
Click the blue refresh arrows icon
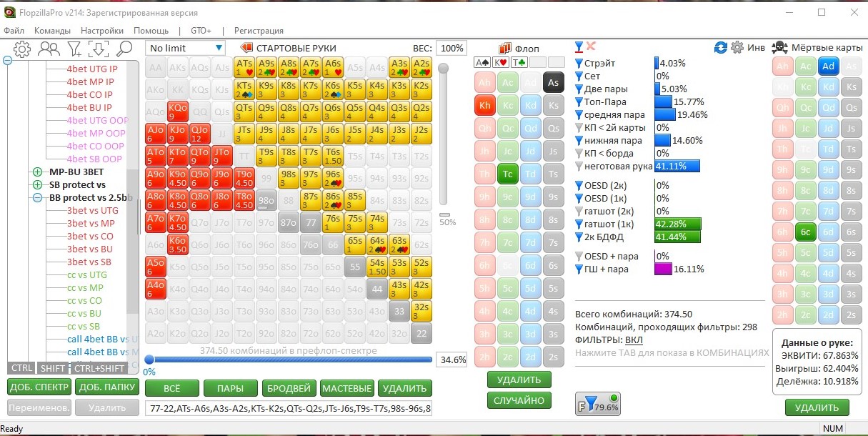point(721,47)
